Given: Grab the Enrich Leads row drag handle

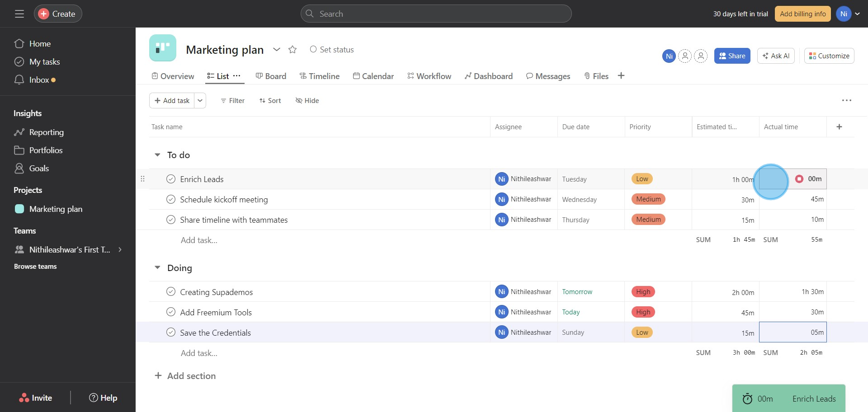Looking at the screenshot, I should [142, 179].
